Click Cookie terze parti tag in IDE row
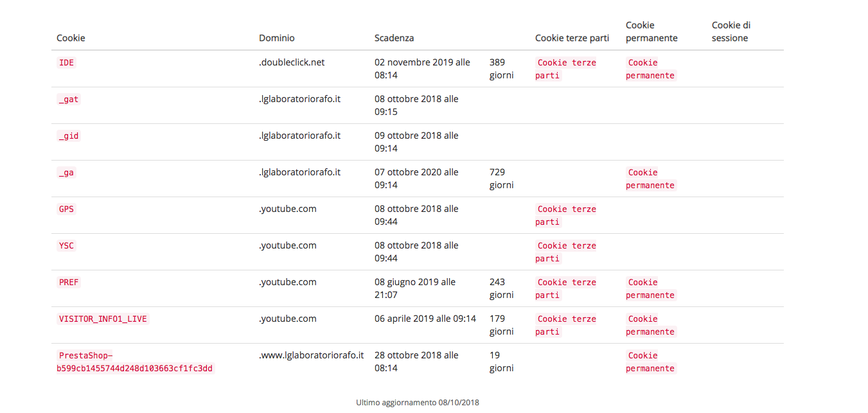Viewport: 868px width, 413px height. [566, 69]
